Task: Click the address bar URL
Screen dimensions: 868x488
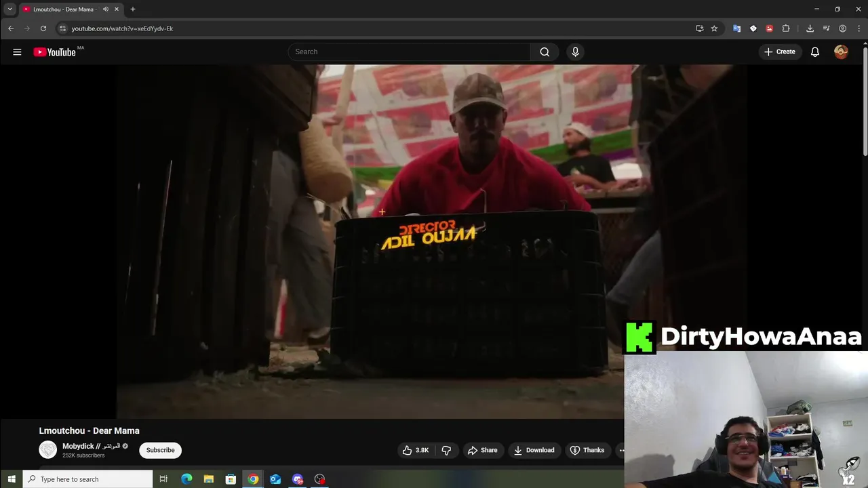Action: [x=123, y=28]
